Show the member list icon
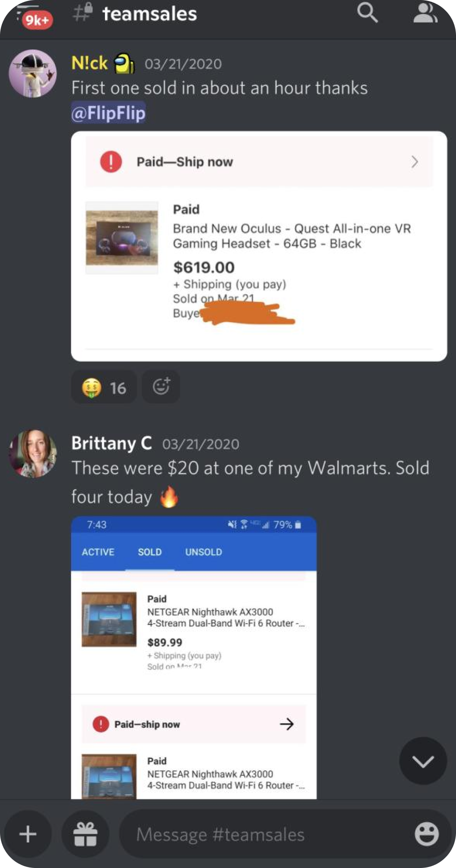456x868 pixels. point(425,13)
